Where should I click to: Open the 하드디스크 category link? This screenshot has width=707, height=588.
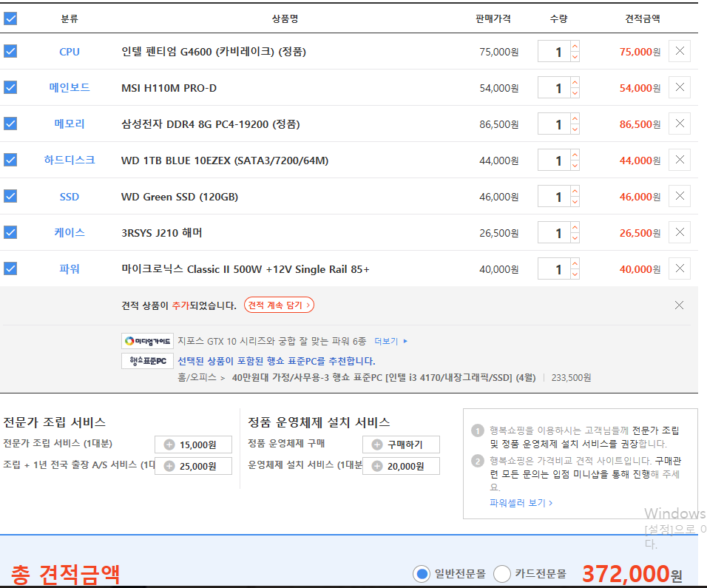click(70, 160)
